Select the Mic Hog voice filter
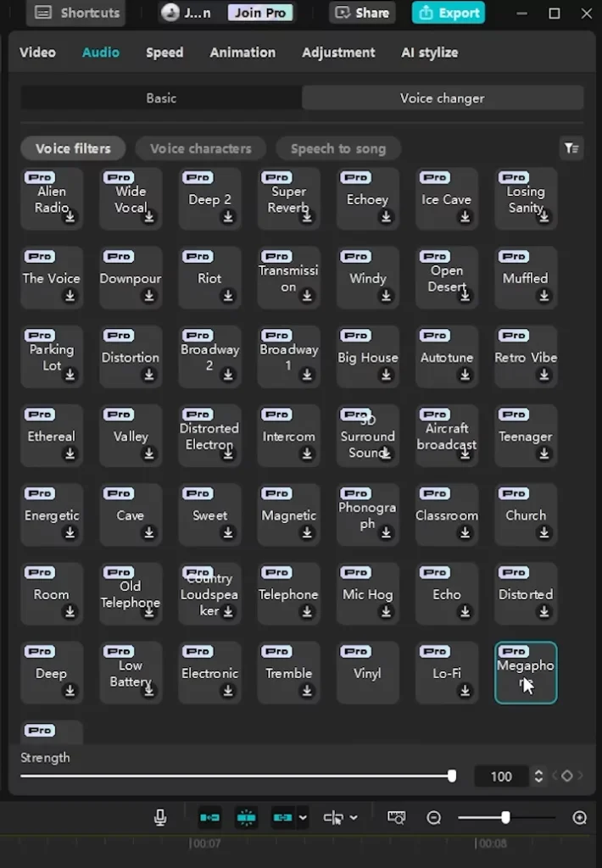 (368, 593)
